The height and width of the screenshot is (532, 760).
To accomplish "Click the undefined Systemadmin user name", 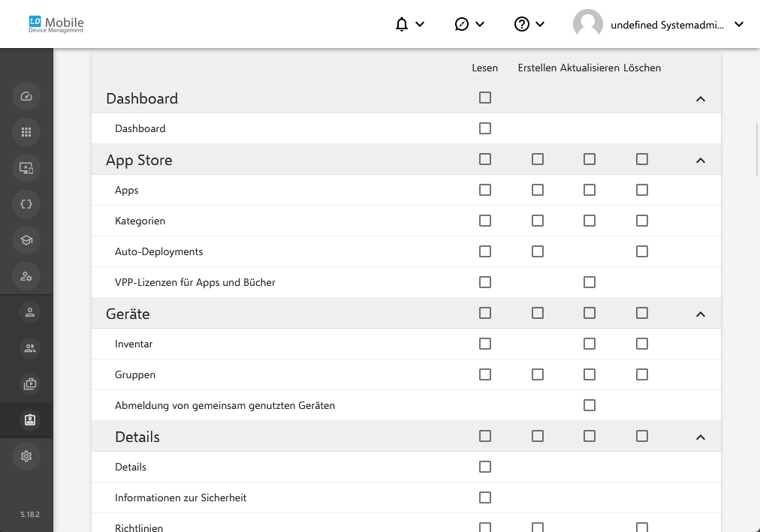I will (x=668, y=25).
